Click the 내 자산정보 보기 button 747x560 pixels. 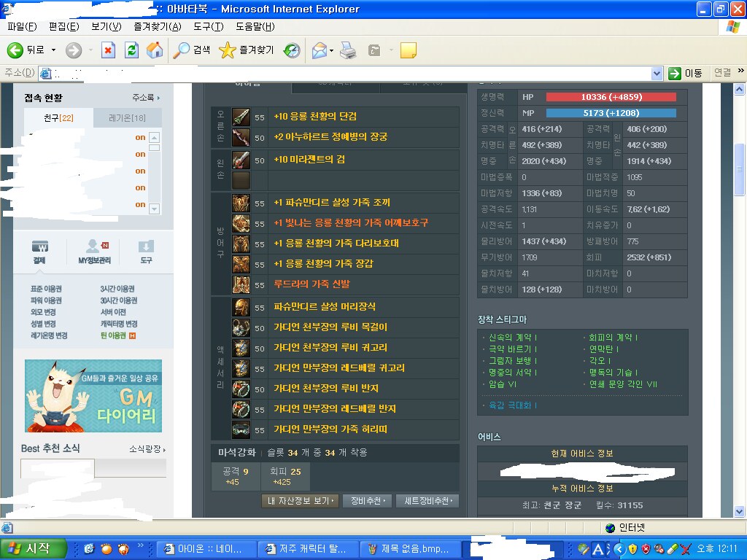(x=300, y=501)
